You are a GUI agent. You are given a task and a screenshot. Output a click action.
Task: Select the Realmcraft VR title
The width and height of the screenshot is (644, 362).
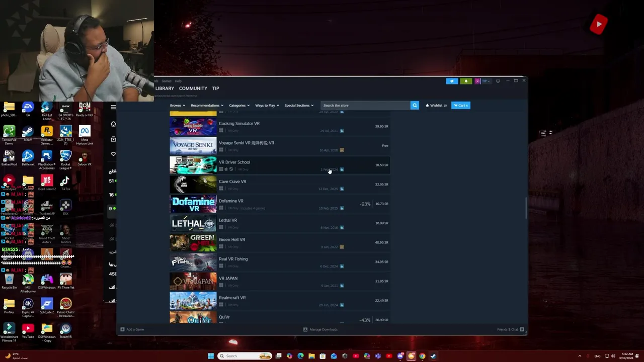[232, 298]
